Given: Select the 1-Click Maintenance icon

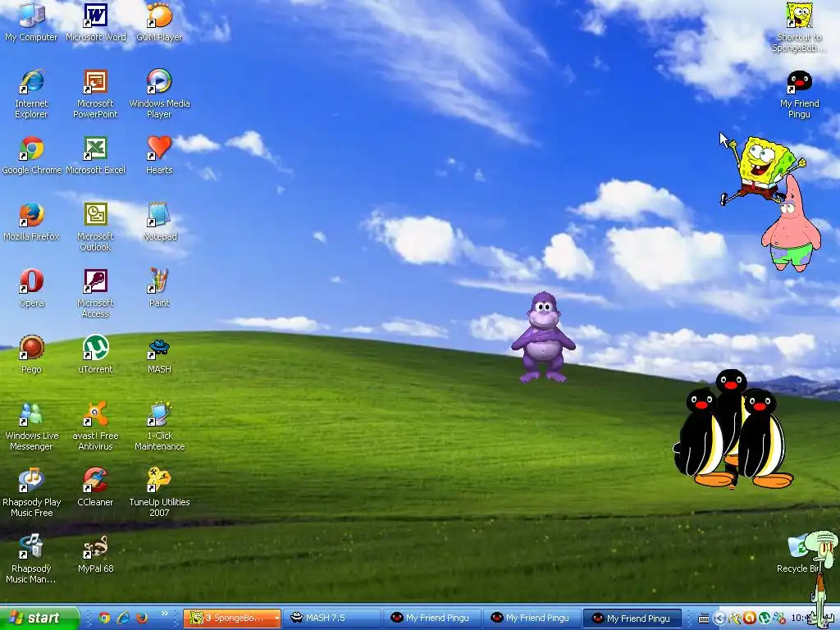Looking at the screenshot, I should pyautogui.click(x=159, y=426).
